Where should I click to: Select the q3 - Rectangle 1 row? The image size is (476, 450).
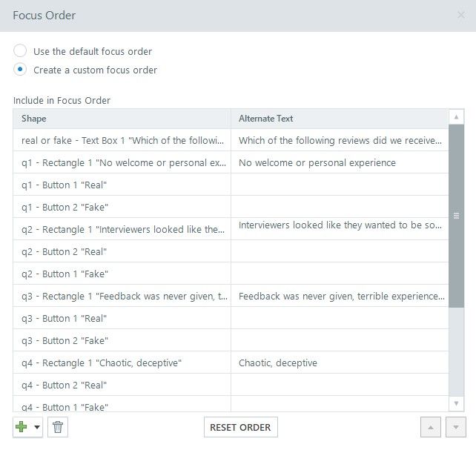(x=122, y=296)
